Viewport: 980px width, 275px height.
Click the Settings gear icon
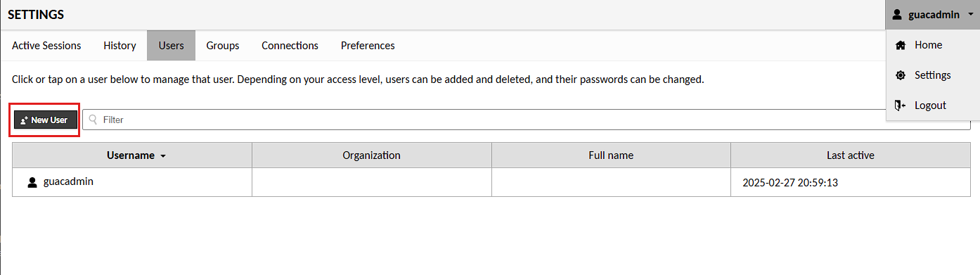point(900,75)
